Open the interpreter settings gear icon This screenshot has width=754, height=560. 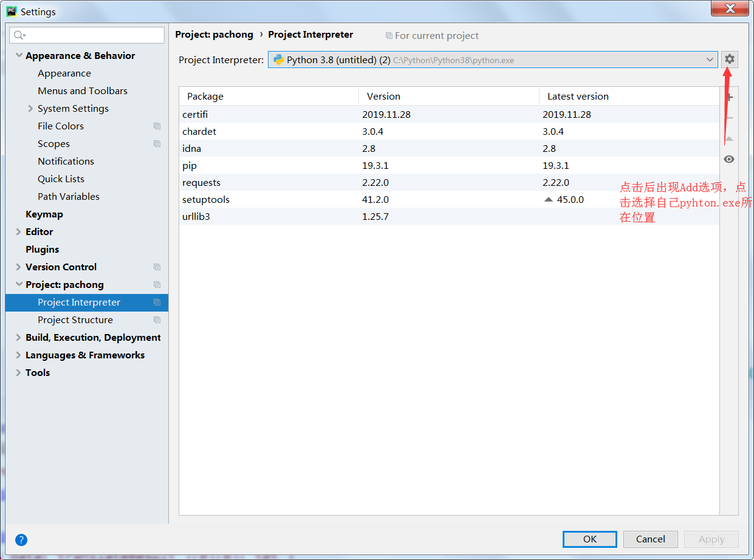[728, 59]
